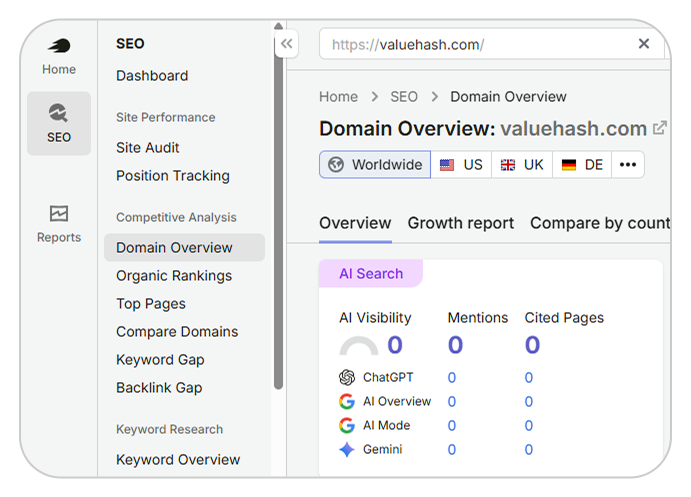The image size is (691, 497).
Task: Switch to the Overview tab
Action: pyautogui.click(x=355, y=223)
